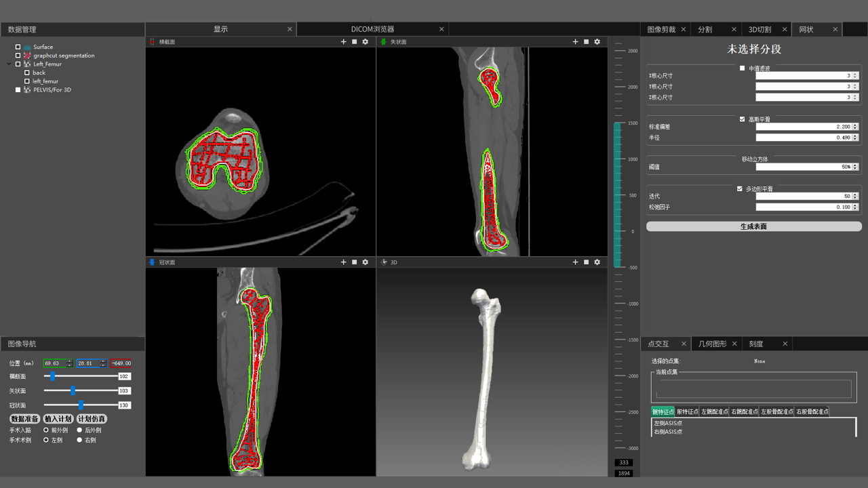Click the 矢状面 slice slider handle
This screenshot has width=868, height=488.
[73, 391]
